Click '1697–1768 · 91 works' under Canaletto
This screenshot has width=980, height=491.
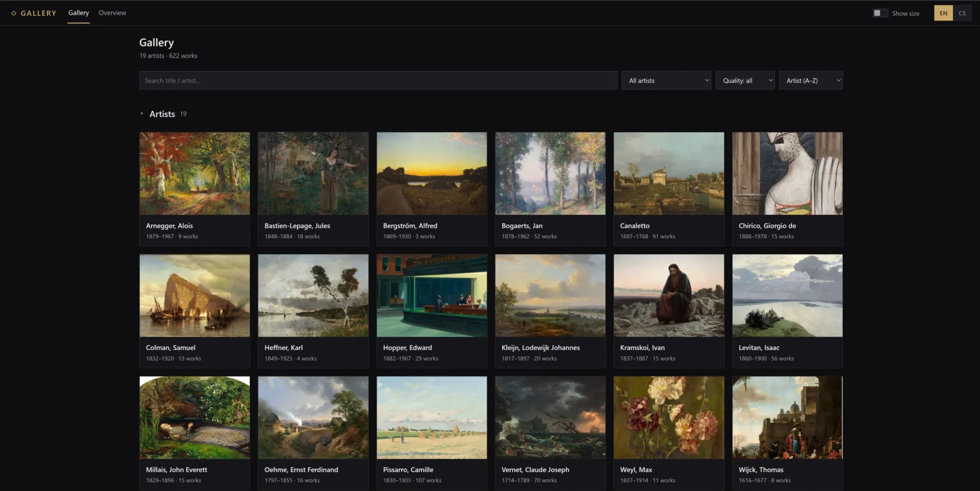coord(647,236)
